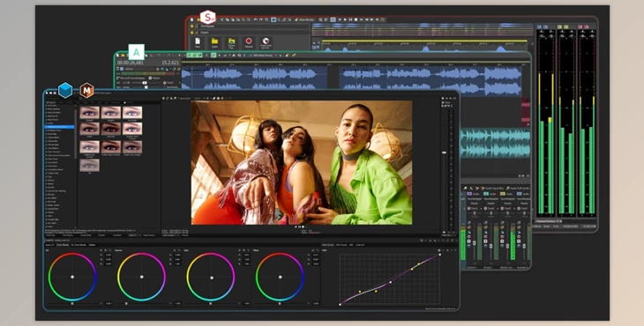The image size is (644, 326).
Task: Click Play under the video preview
Action: click(x=296, y=226)
